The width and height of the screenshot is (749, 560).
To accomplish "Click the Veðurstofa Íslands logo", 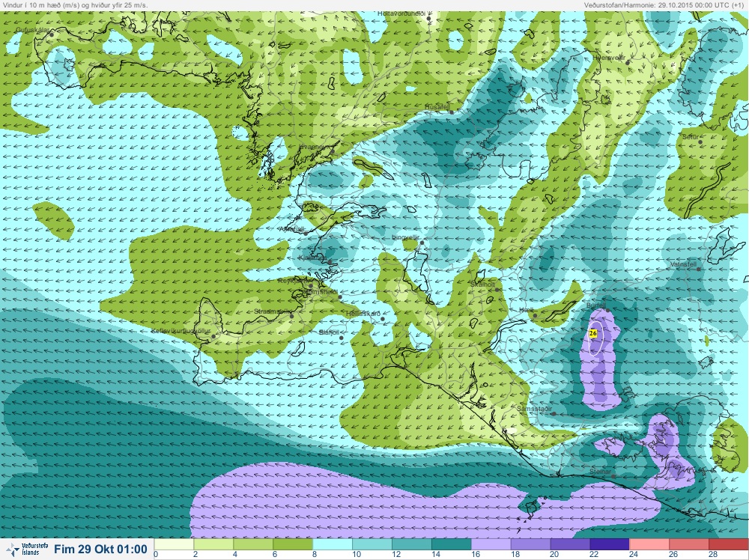I will pos(28,549).
